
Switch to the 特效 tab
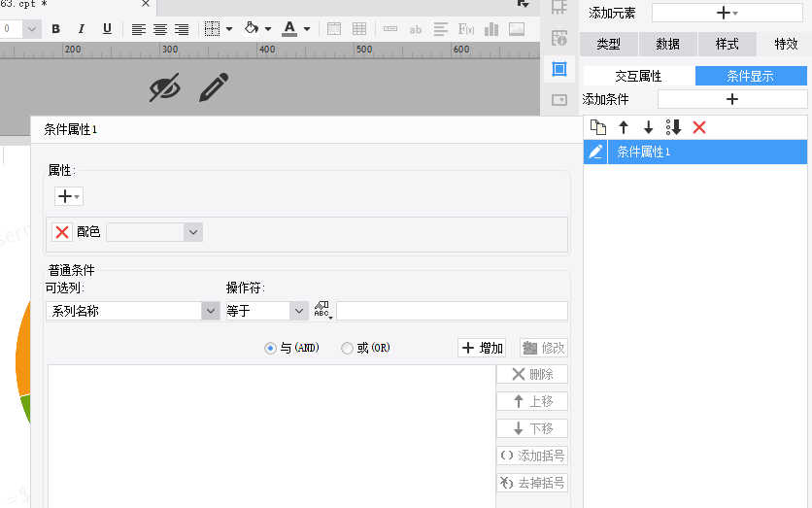[x=786, y=44]
